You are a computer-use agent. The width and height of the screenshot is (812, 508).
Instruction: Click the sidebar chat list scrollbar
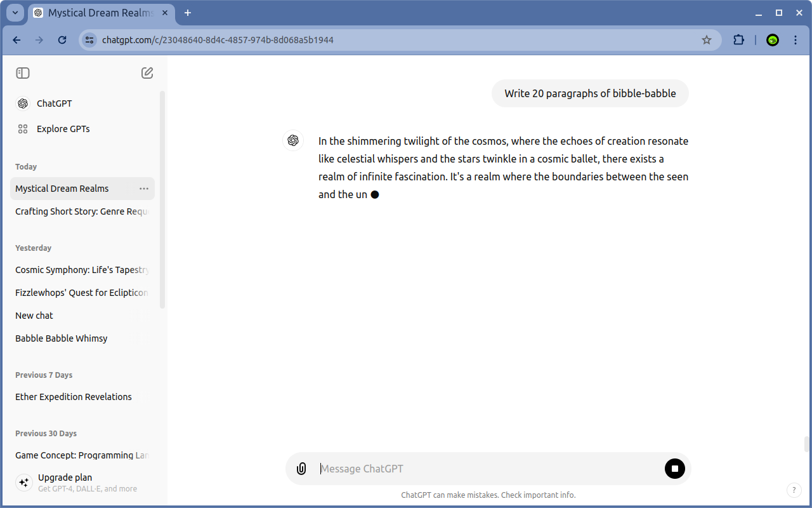pyautogui.click(x=162, y=199)
